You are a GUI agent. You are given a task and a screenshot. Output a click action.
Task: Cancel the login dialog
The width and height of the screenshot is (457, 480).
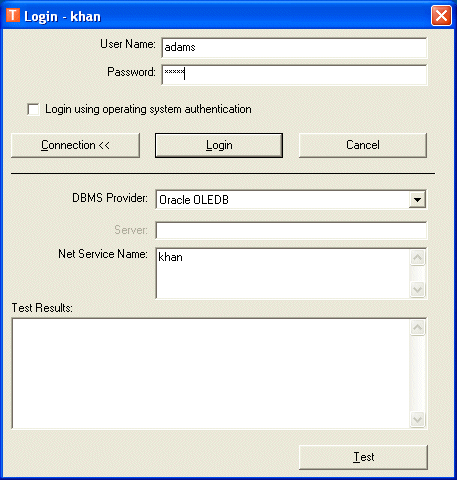363,145
